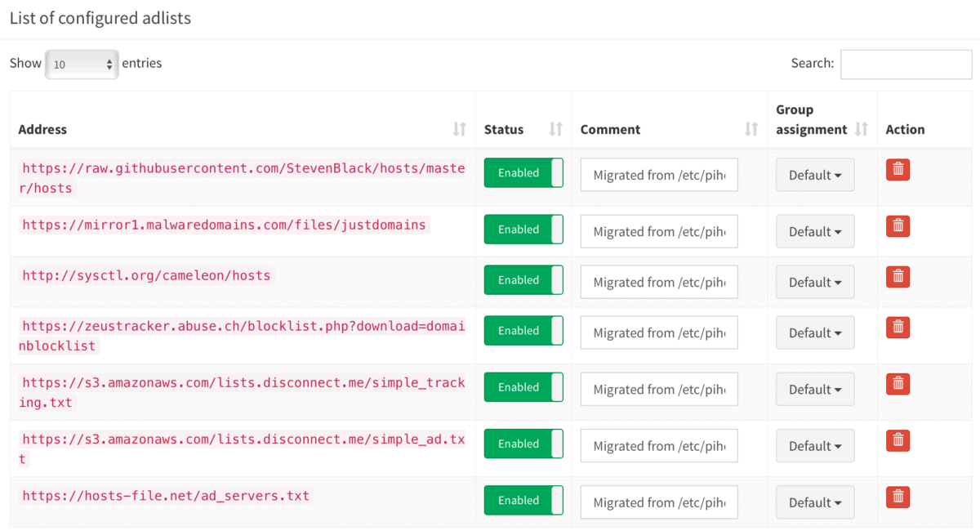Open the Show entries count dropdown
Image resolution: width=980 pixels, height=531 pixels.
coord(82,64)
